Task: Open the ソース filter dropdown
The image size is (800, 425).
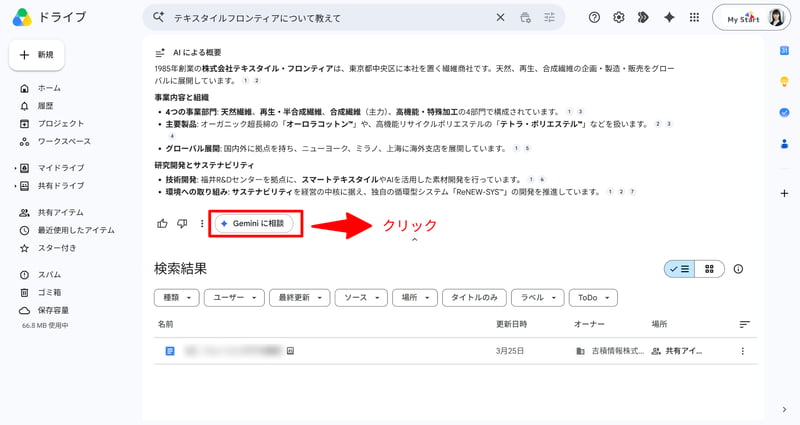Action: click(361, 297)
